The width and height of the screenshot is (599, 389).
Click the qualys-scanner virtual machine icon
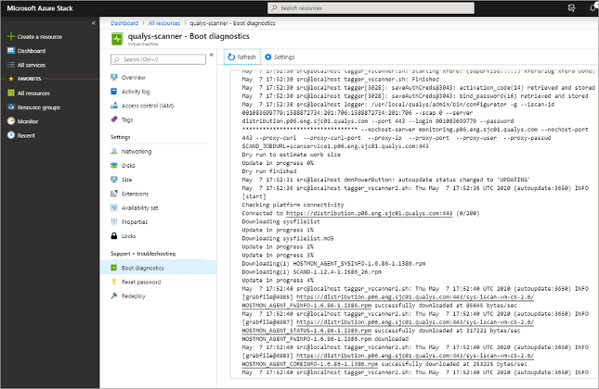117,39
